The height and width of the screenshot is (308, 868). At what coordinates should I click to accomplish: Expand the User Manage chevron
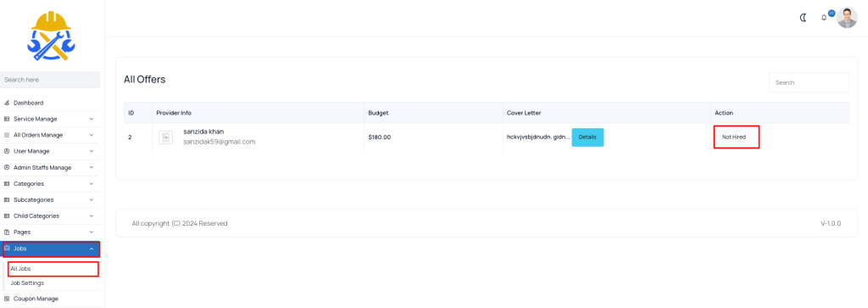coord(92,151)
